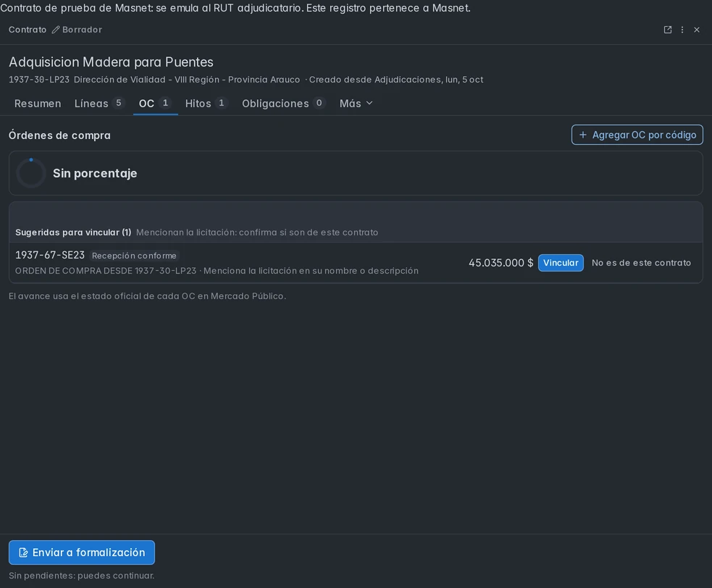Click the Sin pendientes: puedes continuar note
The height and width of the screenshot is (588, 712).
(81, 575)
